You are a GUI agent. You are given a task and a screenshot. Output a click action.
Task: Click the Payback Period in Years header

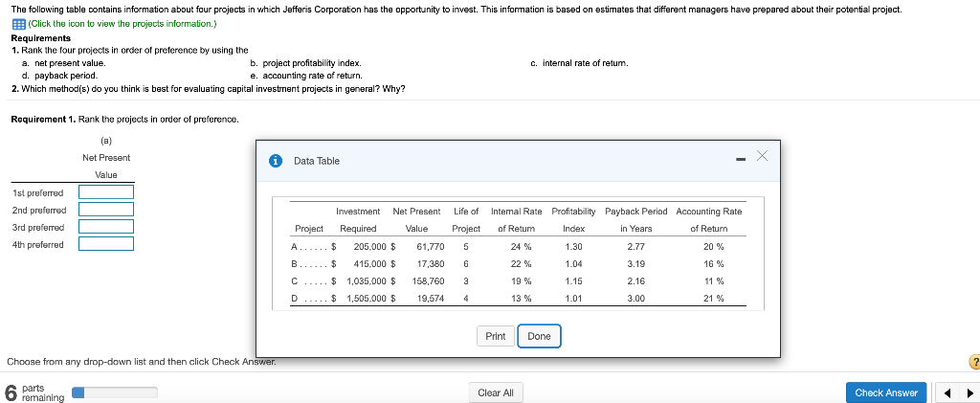pyautogui.click(x=635, y=220)
